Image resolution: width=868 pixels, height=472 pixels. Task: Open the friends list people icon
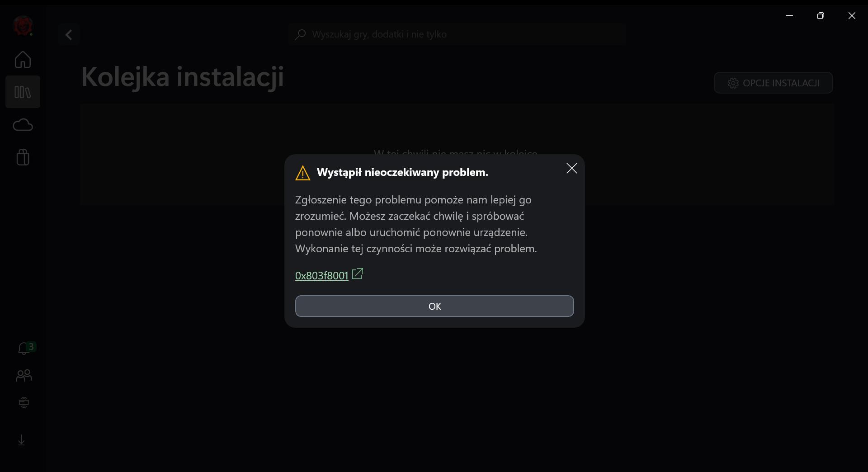(24, 375)
